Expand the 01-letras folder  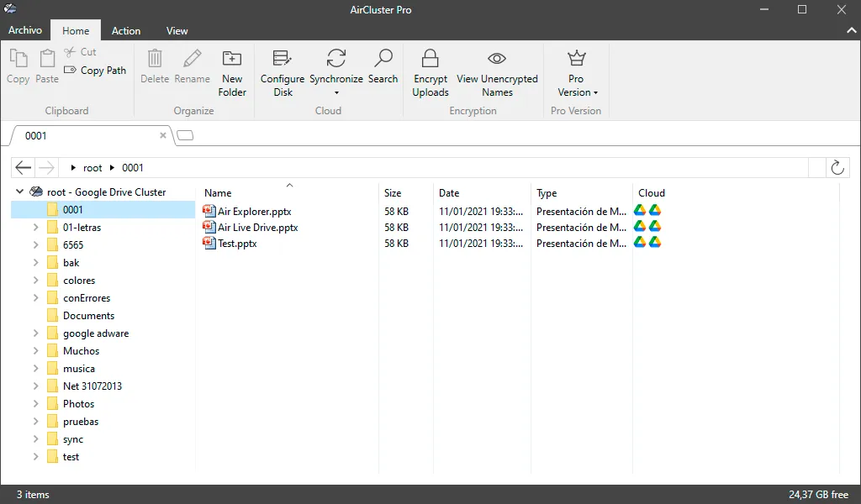point(35,227)
